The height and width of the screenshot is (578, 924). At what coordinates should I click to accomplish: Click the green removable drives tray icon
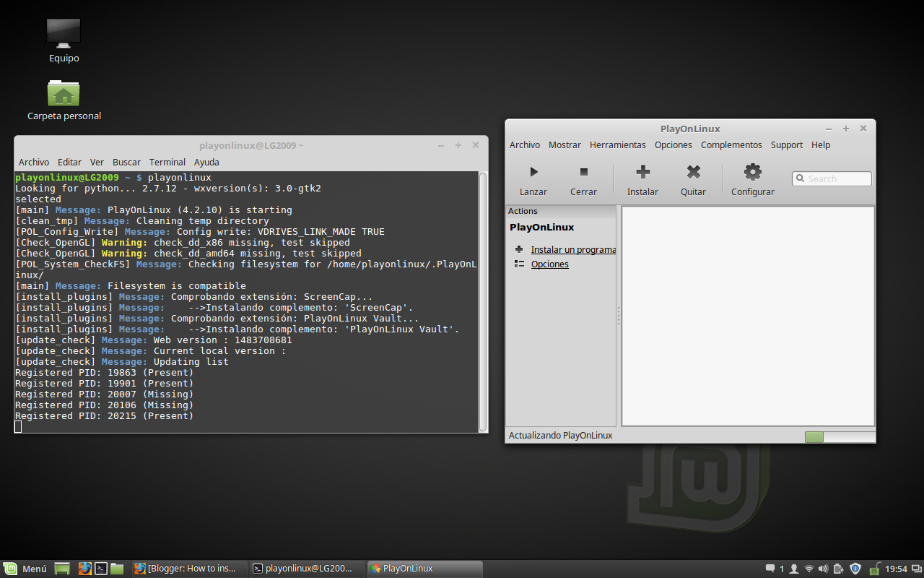click(874, 569)
